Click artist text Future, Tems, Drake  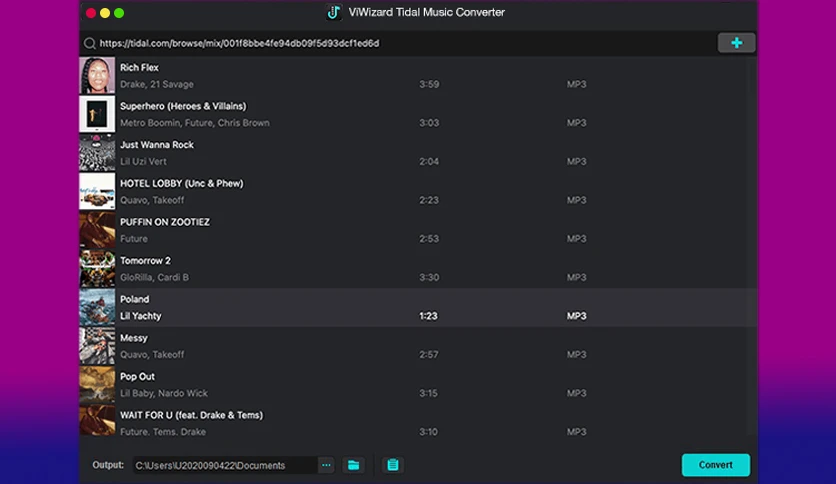(x=163, y=432)
